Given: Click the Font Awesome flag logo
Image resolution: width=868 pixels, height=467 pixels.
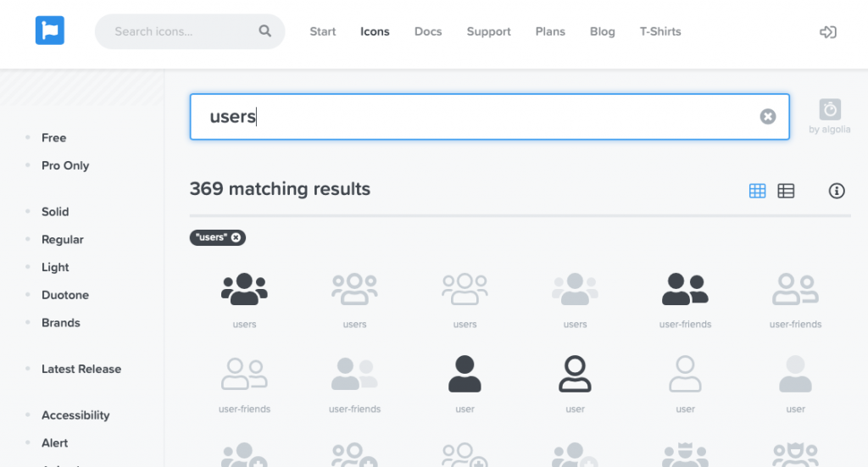Looking at the screenshot, I should coord(50,31).
